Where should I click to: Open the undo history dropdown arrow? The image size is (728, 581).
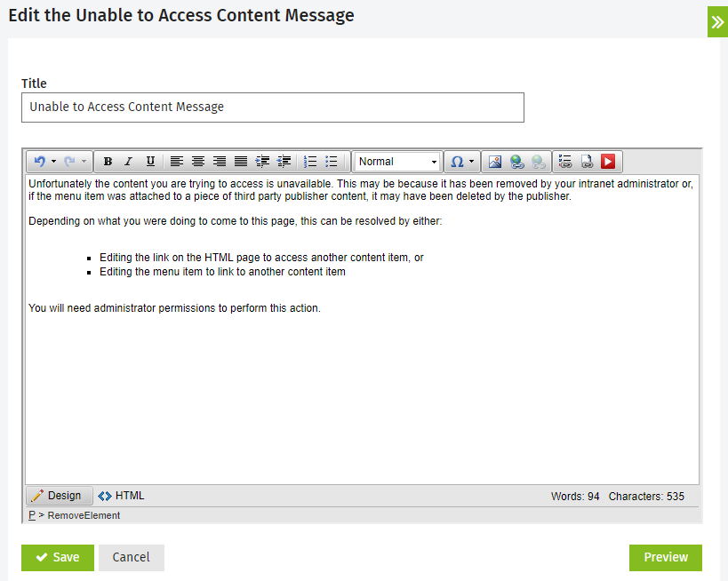(53, 162)
